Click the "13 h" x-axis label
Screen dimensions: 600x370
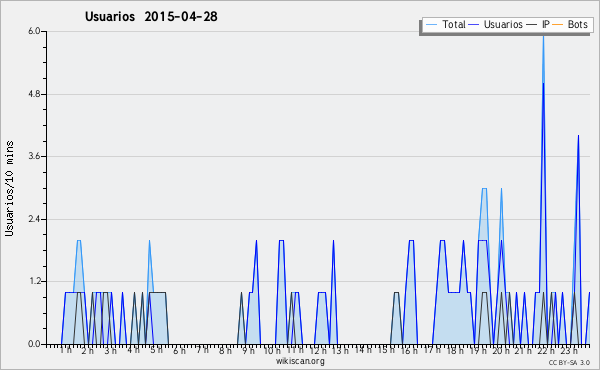coord(340,350)
